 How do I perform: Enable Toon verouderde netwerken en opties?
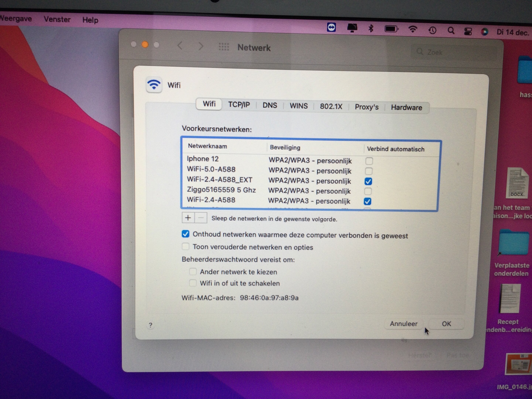pos(185,246)
